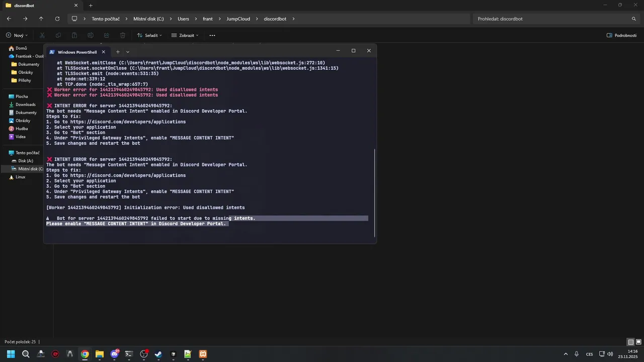Open Terminal from the taskbar
644x362 pixels.
129,354
